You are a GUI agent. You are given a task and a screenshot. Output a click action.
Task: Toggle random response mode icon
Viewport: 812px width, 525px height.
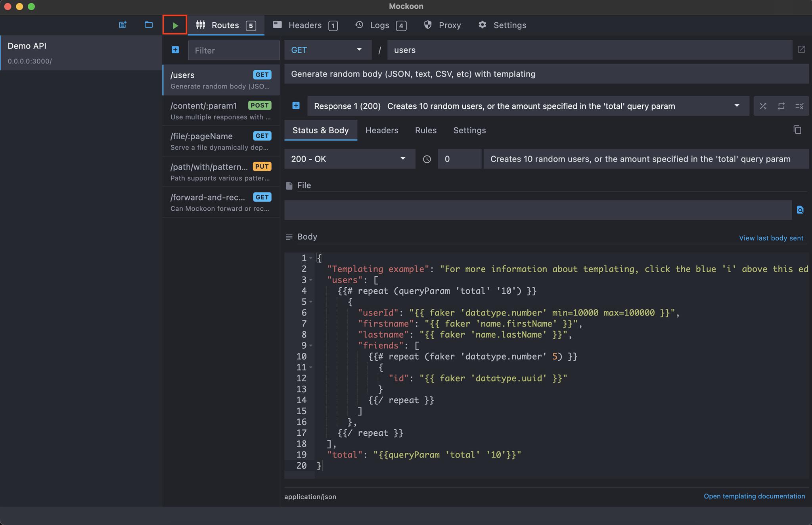point(763,106)
